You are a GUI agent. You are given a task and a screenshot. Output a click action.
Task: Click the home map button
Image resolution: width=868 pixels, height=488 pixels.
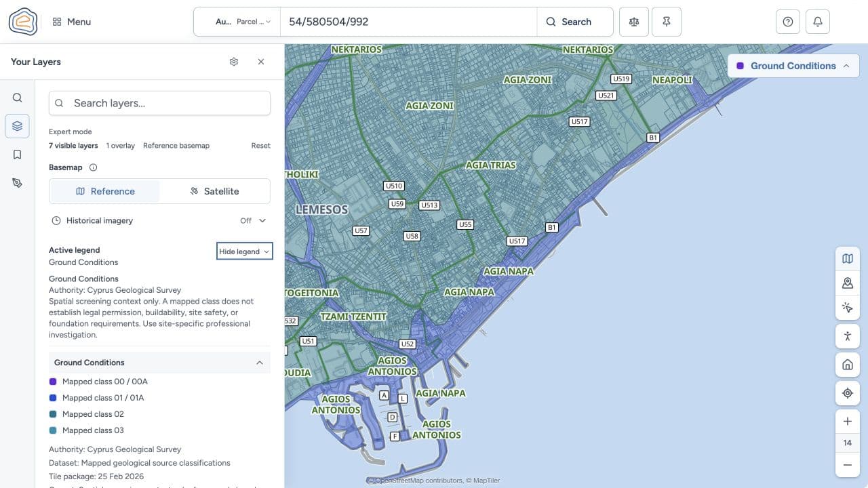[x=848, y=365]
